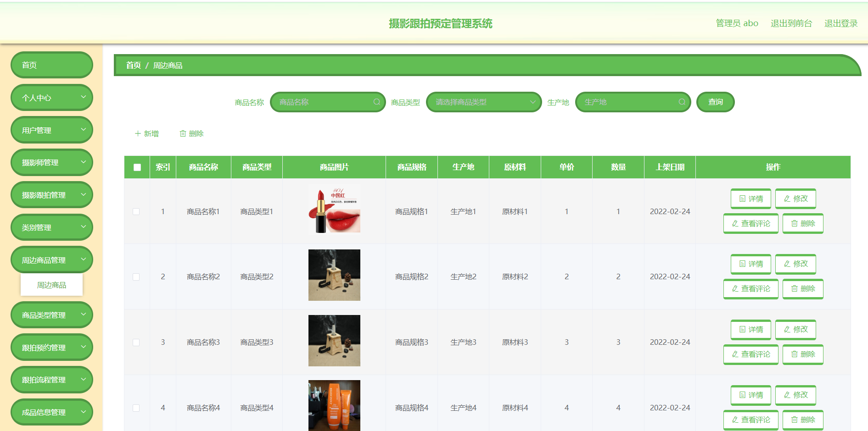Click the magnifier icon in 生产地 search box

(x=682, y=102)
